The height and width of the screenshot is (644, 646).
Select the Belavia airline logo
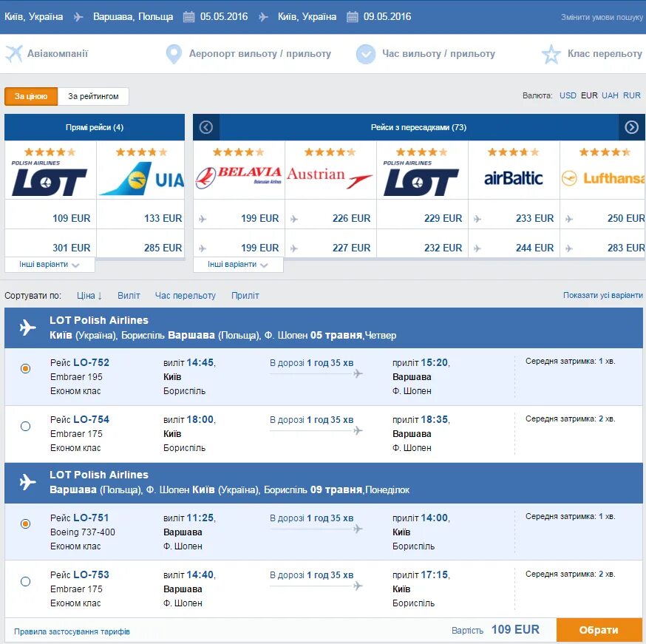tap(239, 177)
